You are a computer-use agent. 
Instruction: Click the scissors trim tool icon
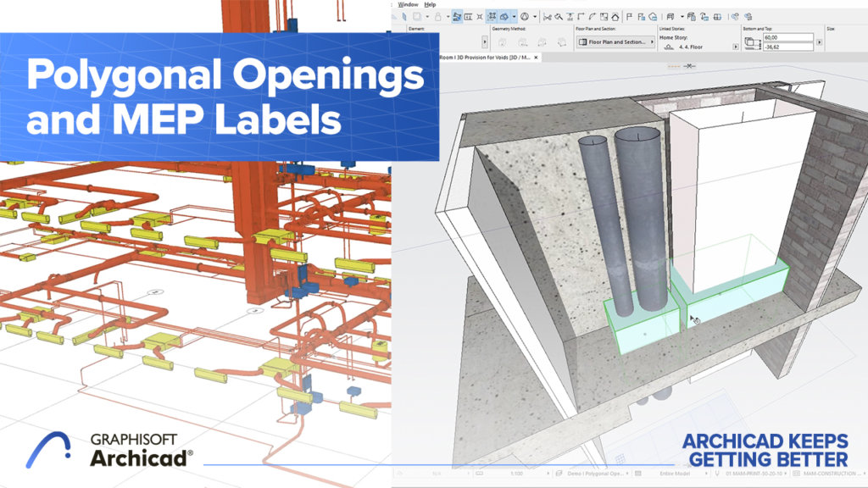(x=548, y=16)
